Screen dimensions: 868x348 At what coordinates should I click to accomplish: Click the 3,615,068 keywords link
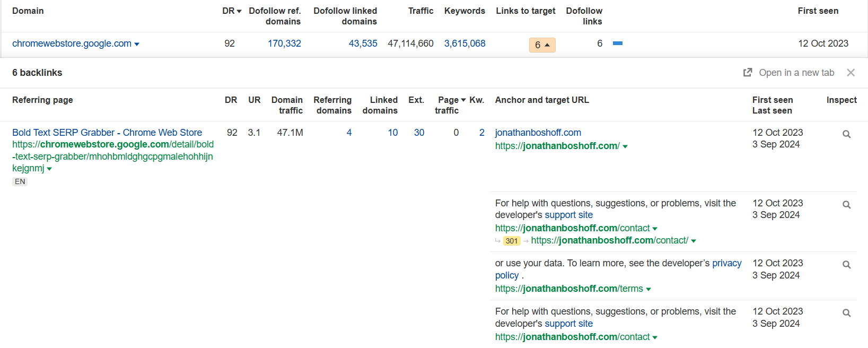point(464,43)
